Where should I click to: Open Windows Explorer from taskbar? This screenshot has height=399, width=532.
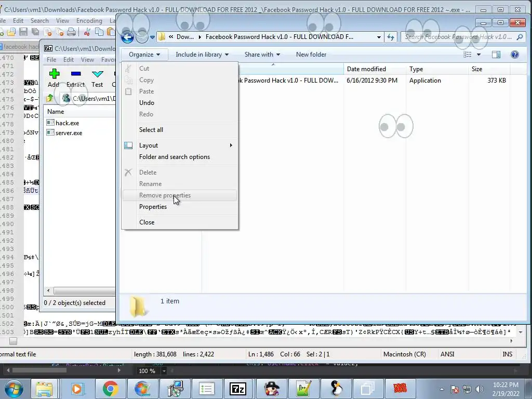point(44,389)
